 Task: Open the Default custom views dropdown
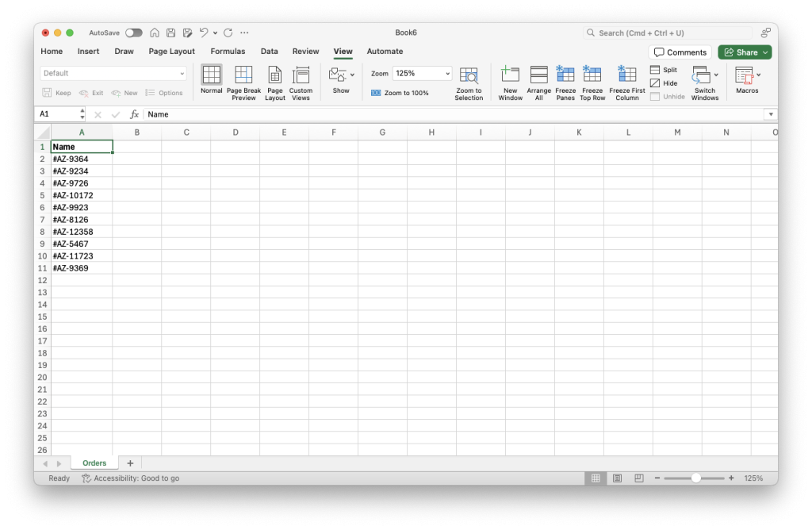tap(181, 72)
